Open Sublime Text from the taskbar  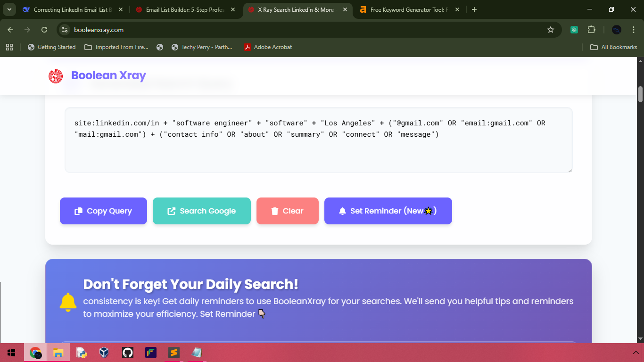click(174, 353)
